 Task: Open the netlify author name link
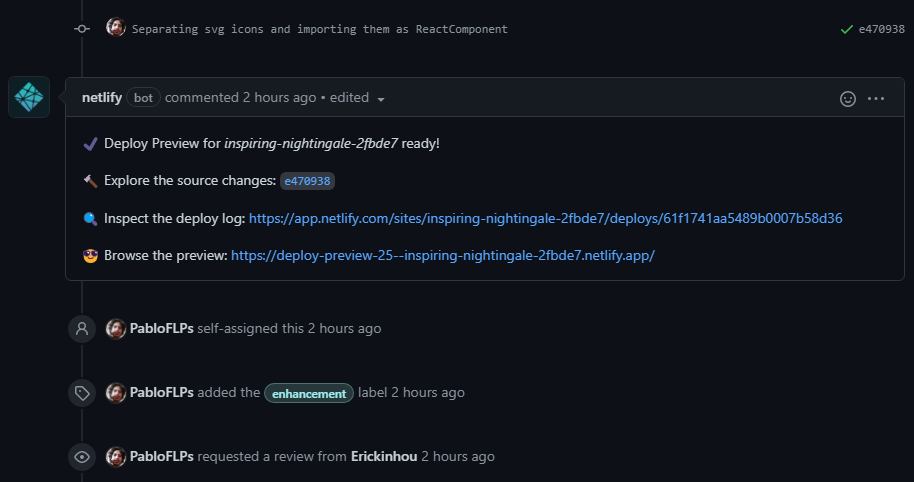click(x=102, y=97)
